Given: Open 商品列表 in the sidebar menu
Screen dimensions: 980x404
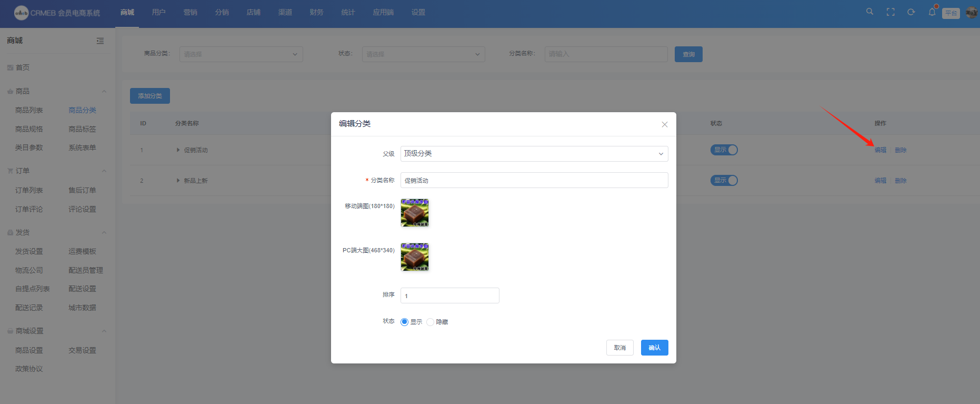Looking at the screenshot, I should point(29,110).
